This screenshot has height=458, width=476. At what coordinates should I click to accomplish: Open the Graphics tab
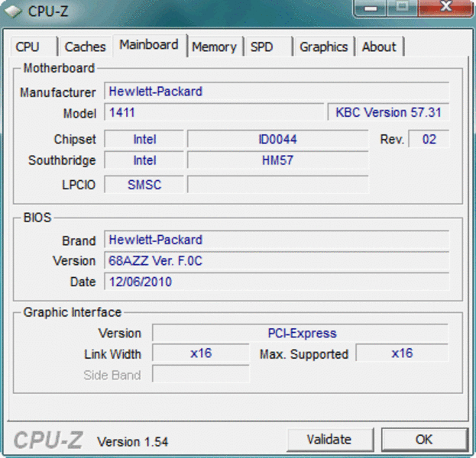point(324,47)
